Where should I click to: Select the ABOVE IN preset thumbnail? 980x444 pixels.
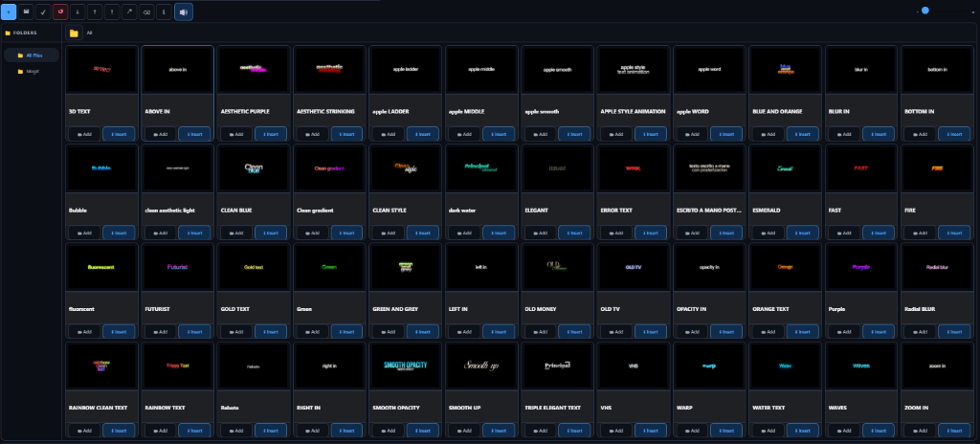tap(177, 70)
